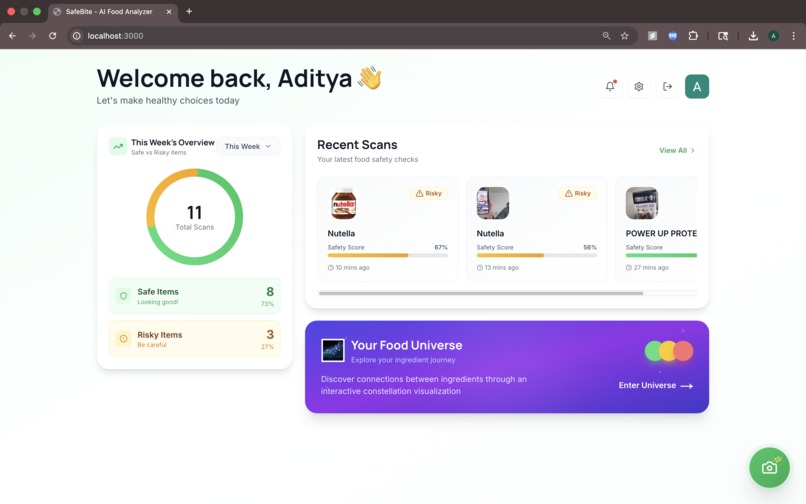
Task: Select the SafeBite - AI Food Analyzer tab
Action: (113, 12)
